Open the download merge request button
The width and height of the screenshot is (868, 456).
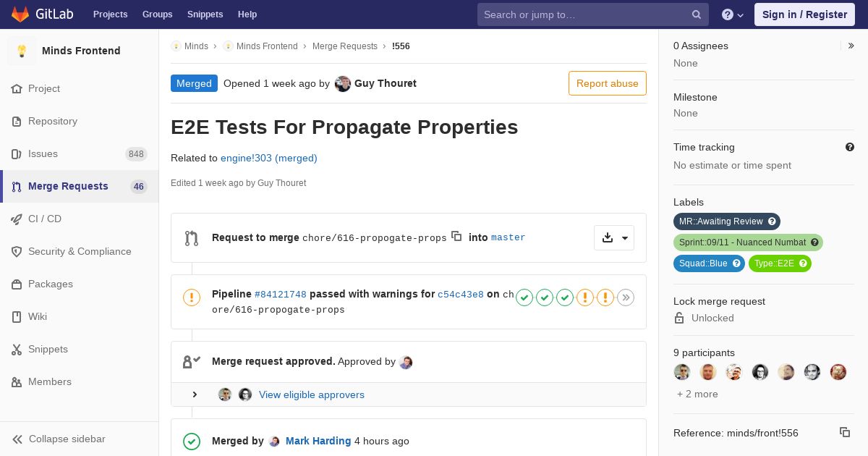pyautogui.click(x=608, y=237)
